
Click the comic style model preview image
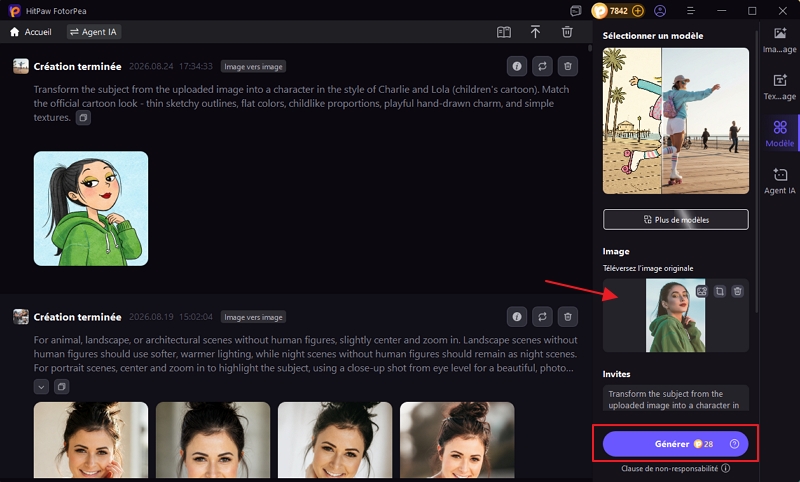click(x=676, y=121)
